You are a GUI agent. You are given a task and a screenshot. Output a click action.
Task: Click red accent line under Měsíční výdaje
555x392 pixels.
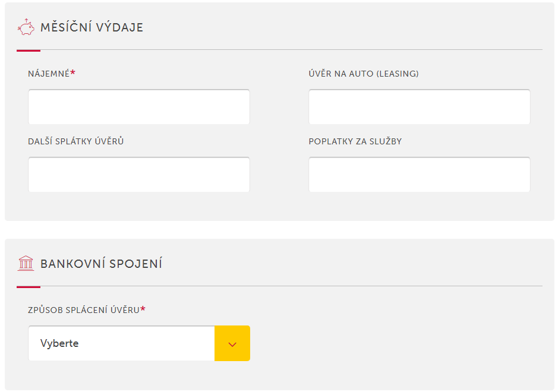tap(29, 50)
